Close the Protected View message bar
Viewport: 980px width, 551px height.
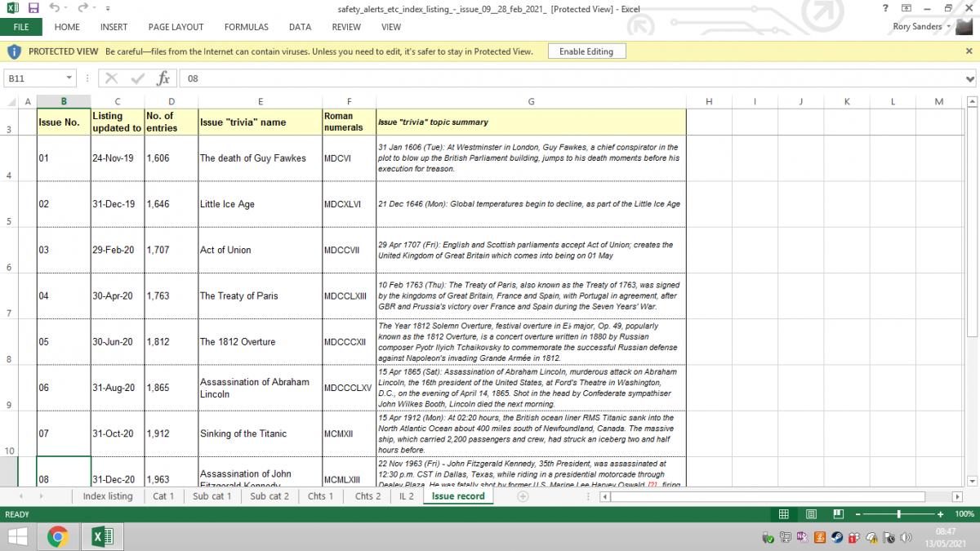pos(969,51)
